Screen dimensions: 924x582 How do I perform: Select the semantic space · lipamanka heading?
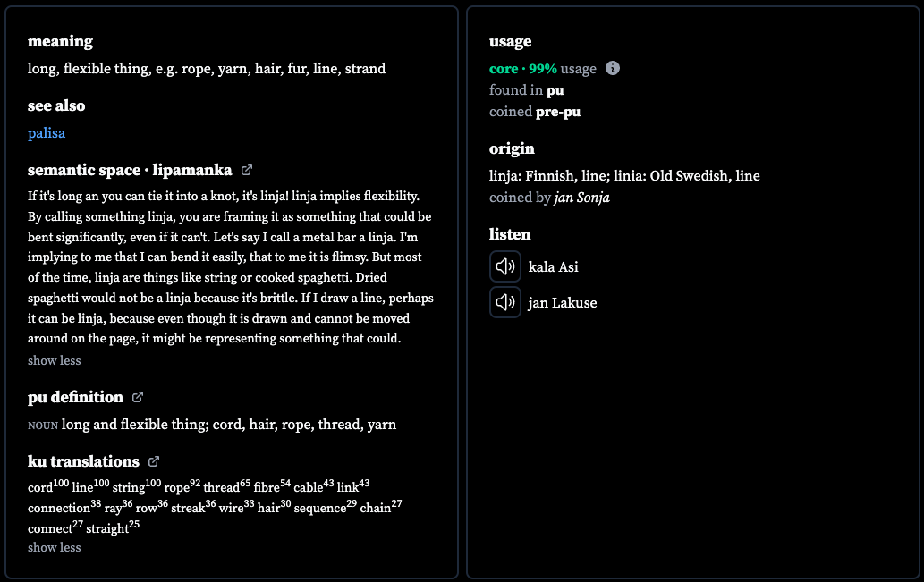pyautogui.click(x=130, y=170)
